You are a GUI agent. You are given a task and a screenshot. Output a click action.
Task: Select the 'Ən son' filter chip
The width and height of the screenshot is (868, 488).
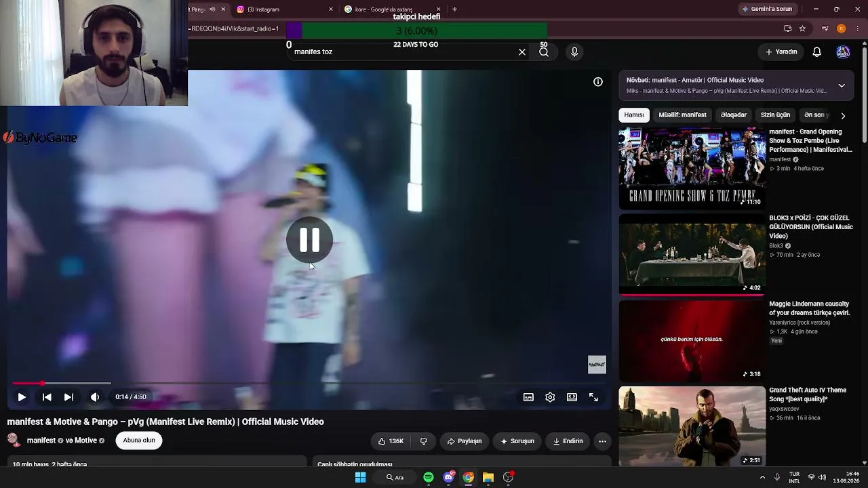(816, 115)
